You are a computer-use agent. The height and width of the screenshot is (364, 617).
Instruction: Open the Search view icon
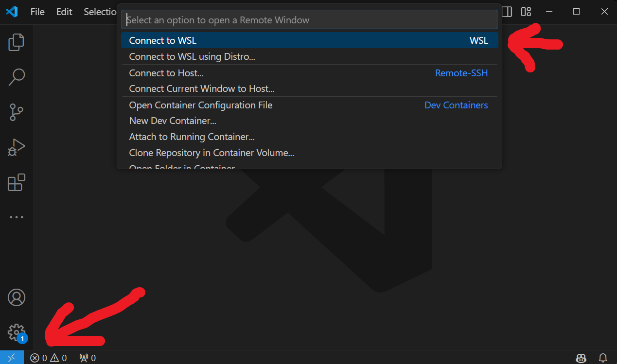(17, 77)
